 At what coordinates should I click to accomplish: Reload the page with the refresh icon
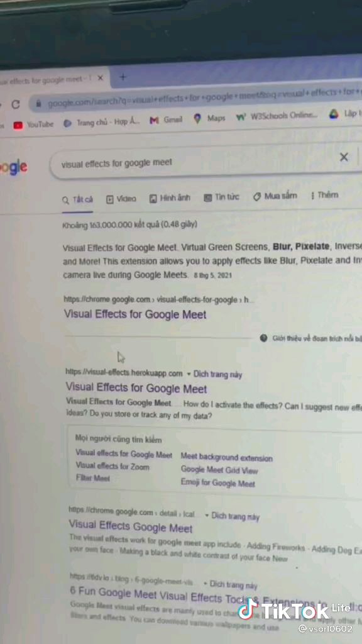16,104
